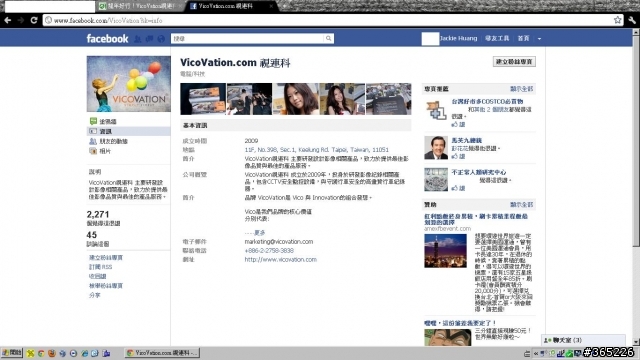Expand 顯示全部 in the sponsored section
This screenshot has height=360, width=640.
tap(522, 204)
